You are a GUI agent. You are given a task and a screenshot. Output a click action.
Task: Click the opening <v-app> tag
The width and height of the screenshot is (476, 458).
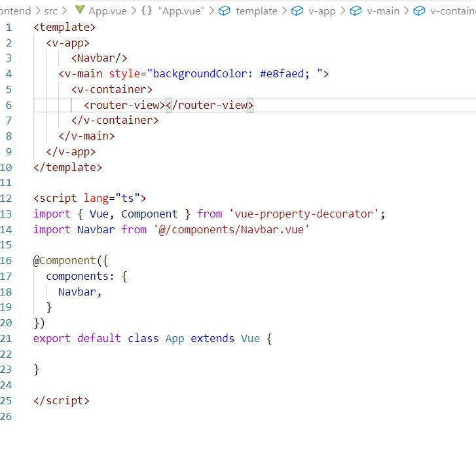(x=67, y=43)
